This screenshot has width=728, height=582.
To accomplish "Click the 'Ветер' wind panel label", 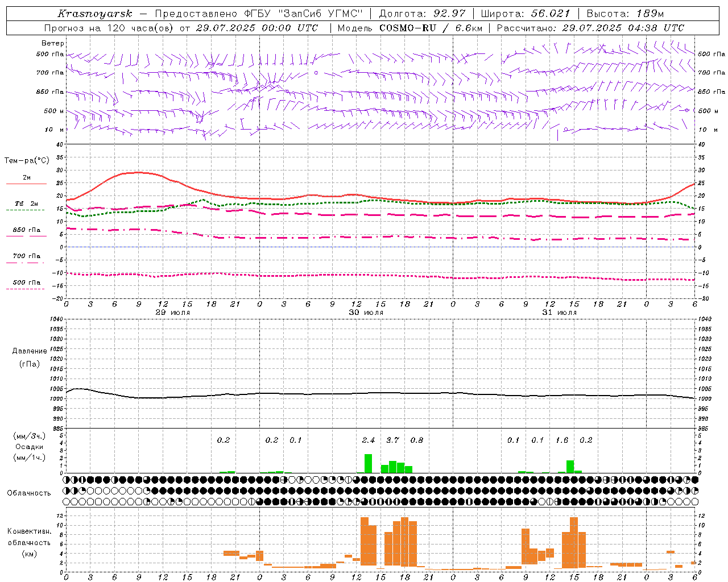I will [53, 43].
